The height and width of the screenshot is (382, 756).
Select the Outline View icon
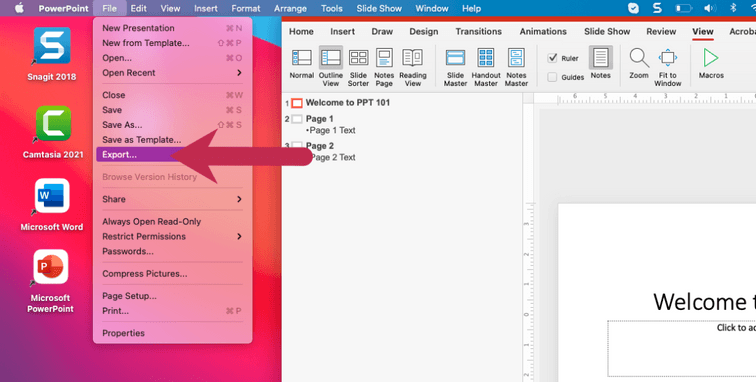[x=331, y=58]
